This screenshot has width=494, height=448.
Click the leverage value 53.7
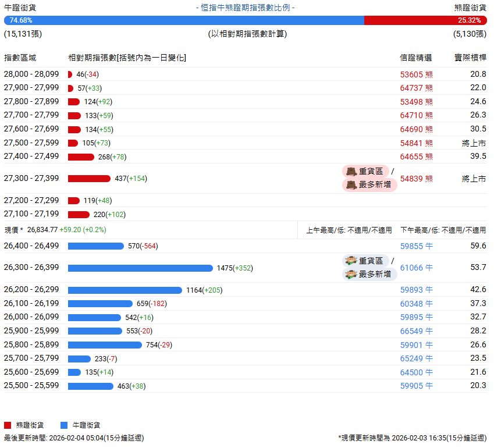coord(478,268)
